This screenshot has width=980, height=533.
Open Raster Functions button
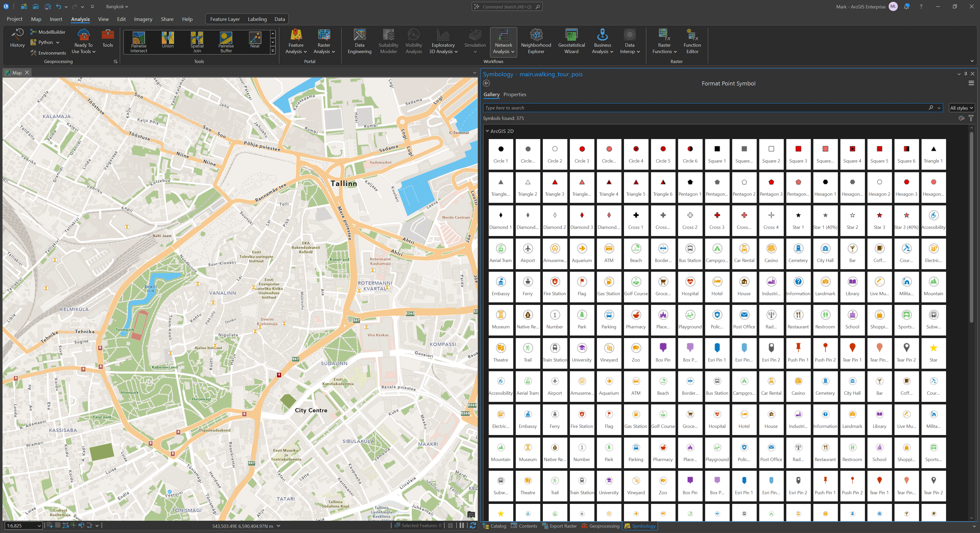click(664, 41)
